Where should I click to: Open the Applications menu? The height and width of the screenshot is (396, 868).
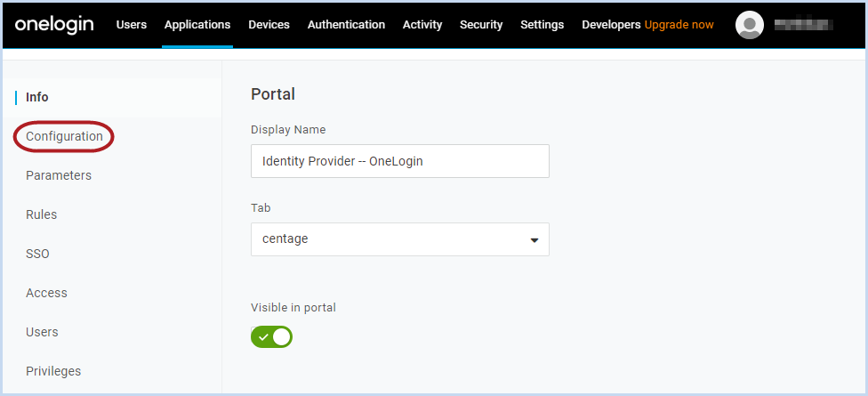[197, 25]
